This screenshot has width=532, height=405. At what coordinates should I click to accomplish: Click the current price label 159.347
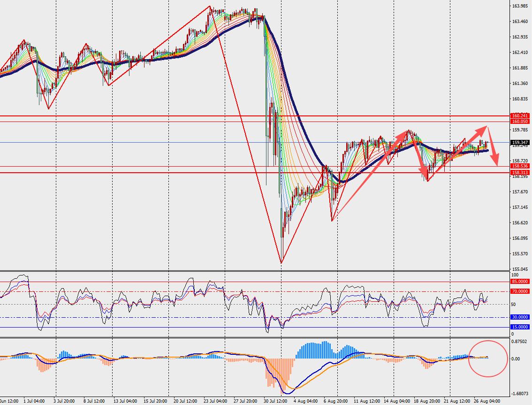coord(520,143)
